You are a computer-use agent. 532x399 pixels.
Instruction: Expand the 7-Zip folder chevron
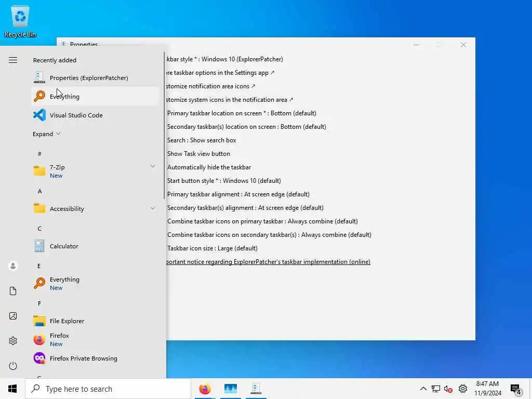[153, 167]
